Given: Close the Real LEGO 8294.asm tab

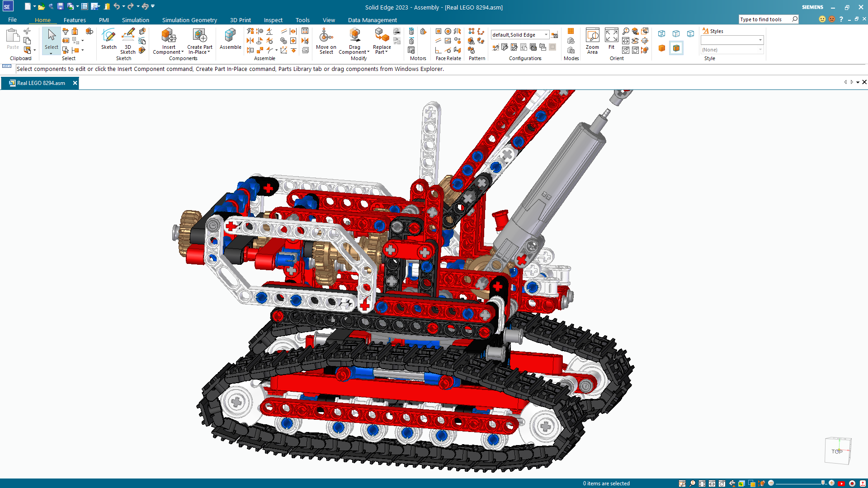Looking at the screenshot, I should 75,83.
